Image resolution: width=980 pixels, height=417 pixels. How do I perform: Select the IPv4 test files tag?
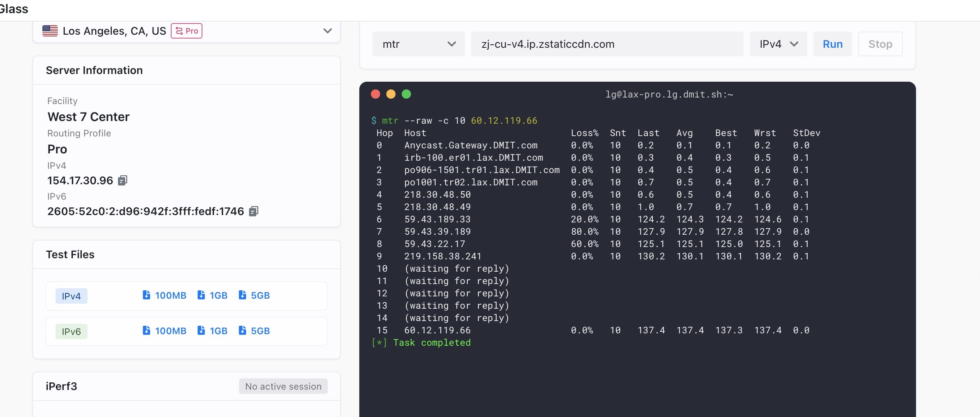click(x=71, y=296)
